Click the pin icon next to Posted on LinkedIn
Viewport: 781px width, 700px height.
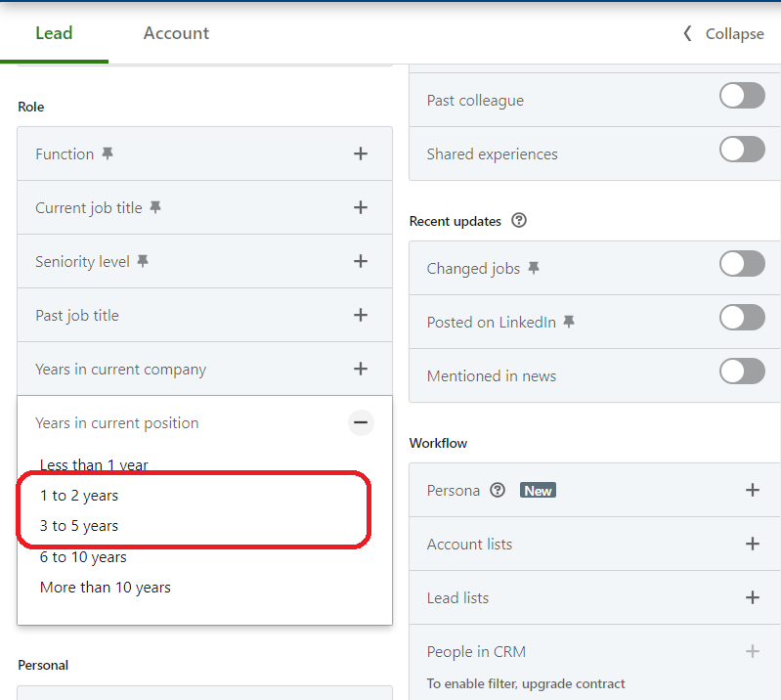coord(569,322)
